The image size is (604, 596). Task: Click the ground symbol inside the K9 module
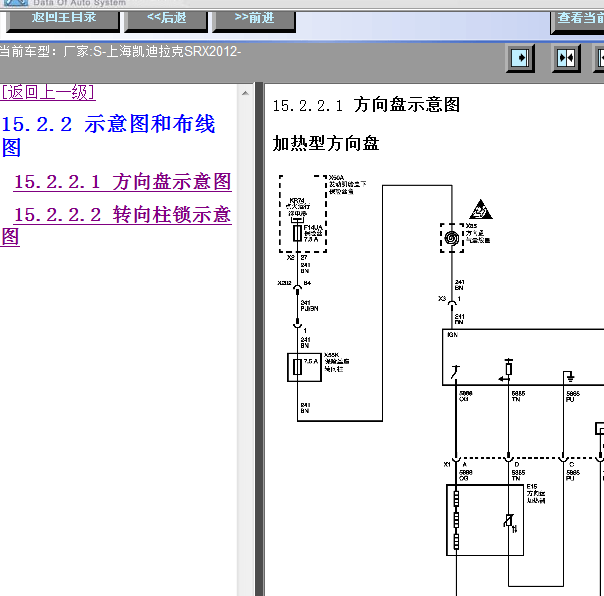pos(569,375)
